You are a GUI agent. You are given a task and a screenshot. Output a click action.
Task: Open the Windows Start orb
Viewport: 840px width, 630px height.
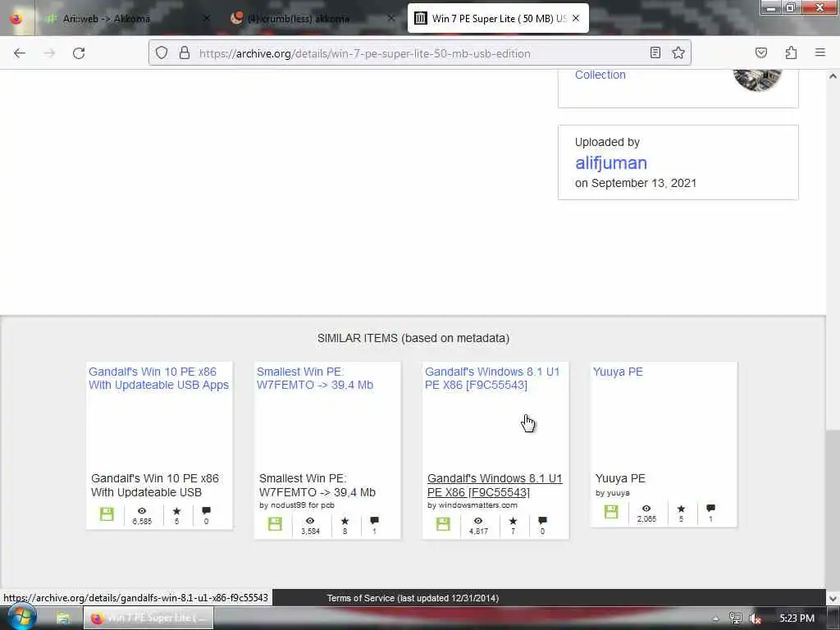pyautogui.click(x=21, y=617)
